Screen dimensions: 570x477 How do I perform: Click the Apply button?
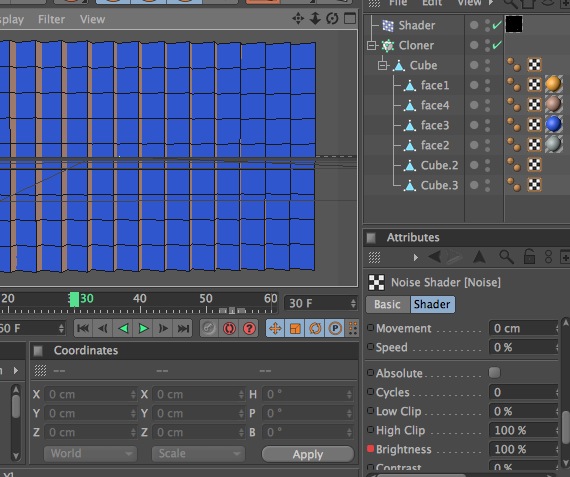(308, 454)
